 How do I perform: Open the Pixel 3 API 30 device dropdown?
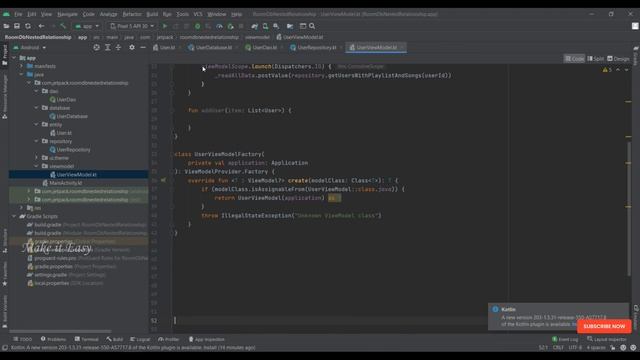coord(132,26)
